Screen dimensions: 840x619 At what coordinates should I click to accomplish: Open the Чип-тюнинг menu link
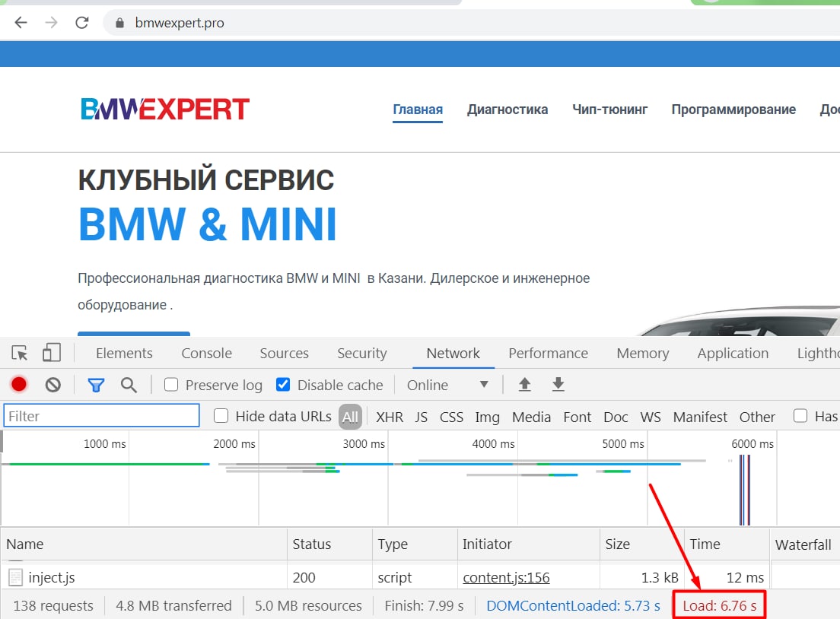coord(609,110)
